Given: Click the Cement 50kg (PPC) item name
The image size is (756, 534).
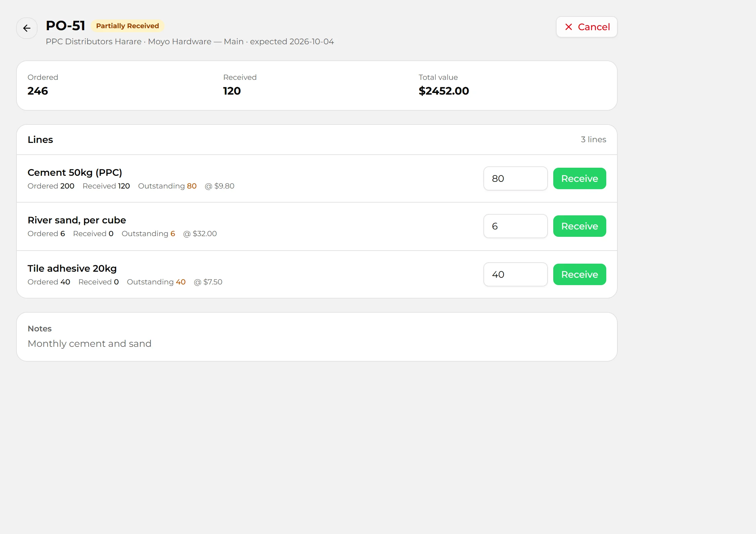Looking at the screenshot, I should tap(75, 172).
